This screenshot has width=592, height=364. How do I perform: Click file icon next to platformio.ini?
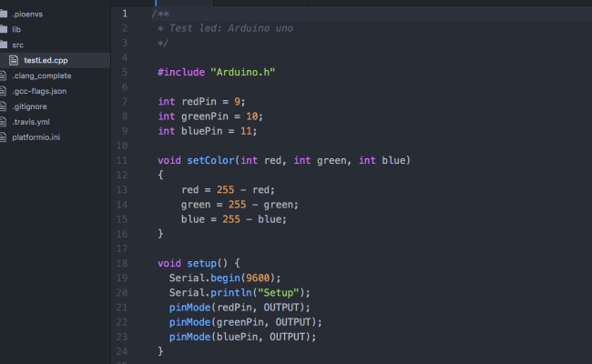point(3,137)
